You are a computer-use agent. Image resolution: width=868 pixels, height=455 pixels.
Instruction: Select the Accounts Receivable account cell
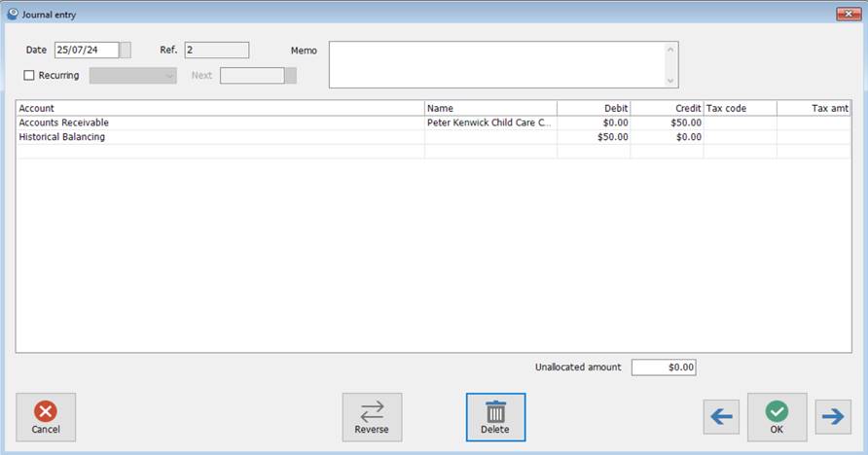pos(220,122)
